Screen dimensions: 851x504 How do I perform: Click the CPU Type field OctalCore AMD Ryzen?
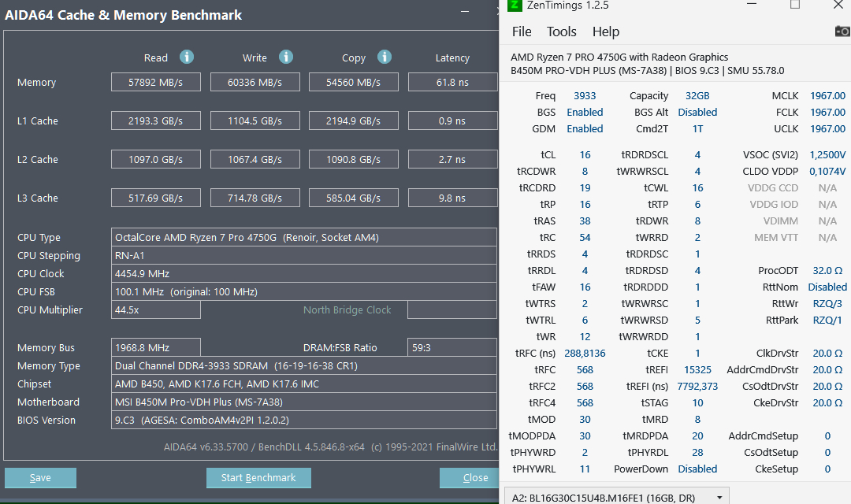pos(304,237)
